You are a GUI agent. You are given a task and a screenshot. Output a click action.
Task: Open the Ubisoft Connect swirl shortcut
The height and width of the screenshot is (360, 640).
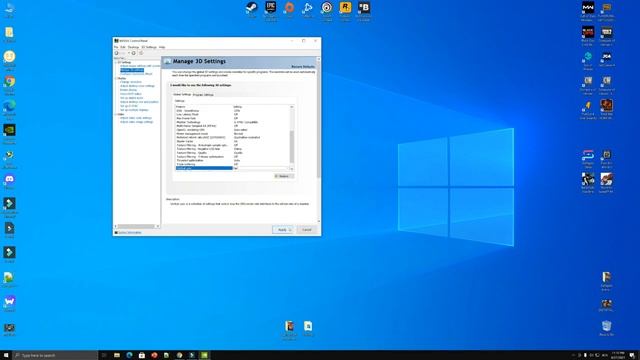click(327, 8)
